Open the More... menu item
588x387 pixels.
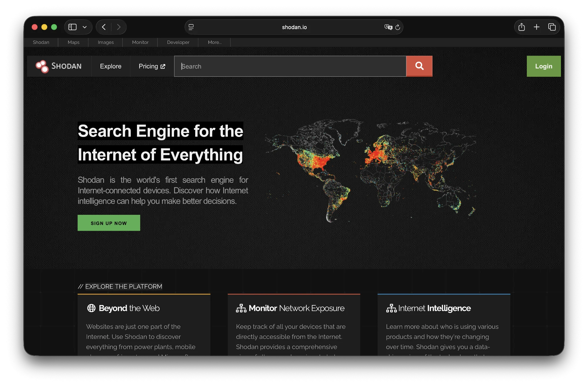(215, 42)
